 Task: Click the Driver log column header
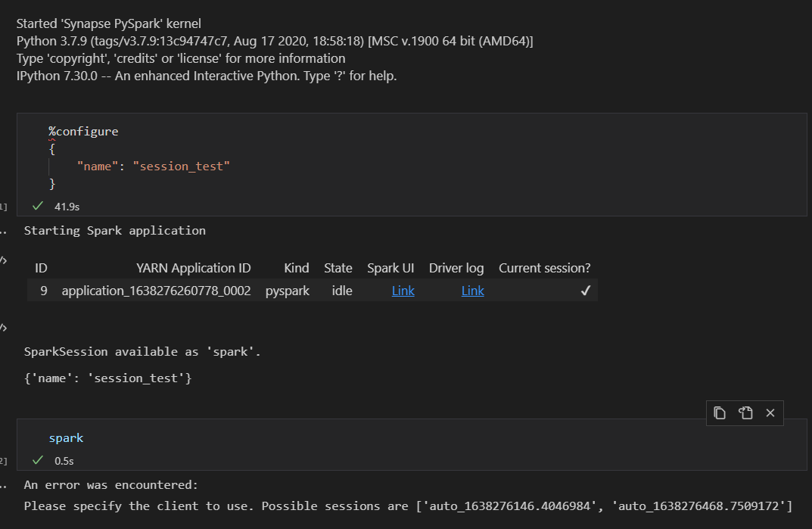pos(456,268)
